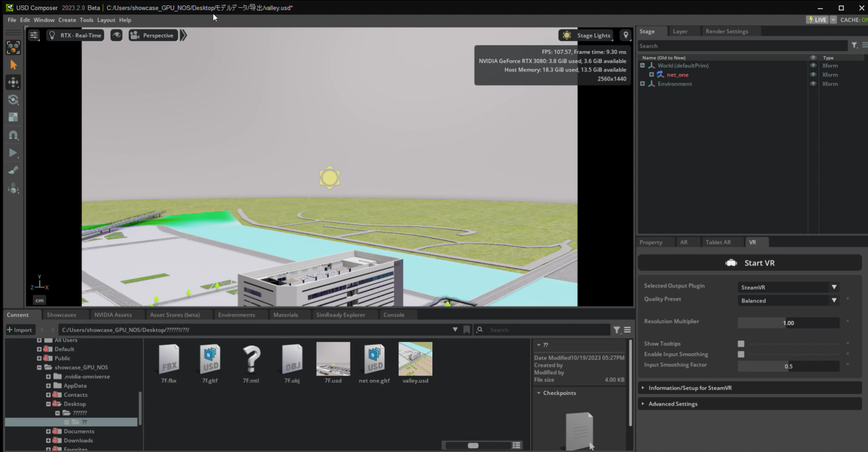
Task: Open the Stage filter funnel icon
Action: [854, 45]
